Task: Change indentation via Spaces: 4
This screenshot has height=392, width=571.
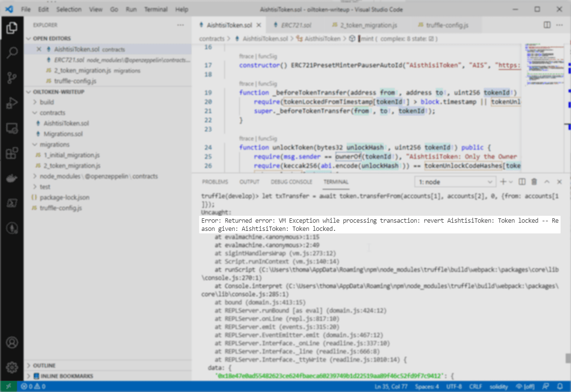Action: click(427, 387)
